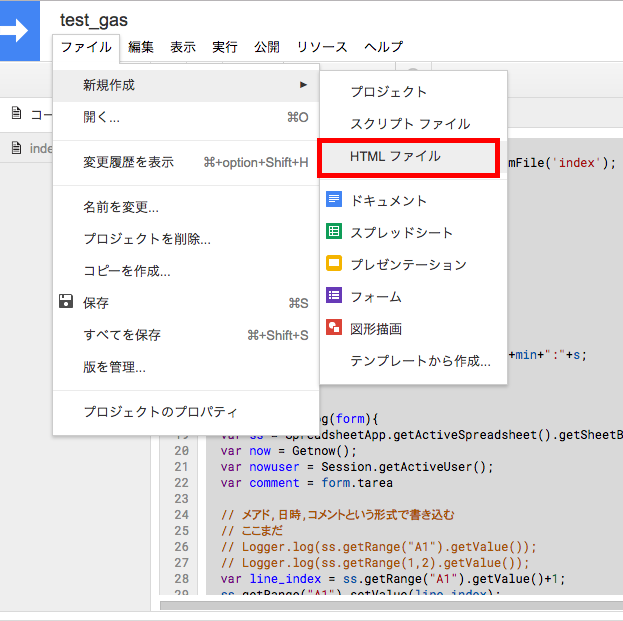
Task: Open the ヘルプ menu
Action: point(383,47)
